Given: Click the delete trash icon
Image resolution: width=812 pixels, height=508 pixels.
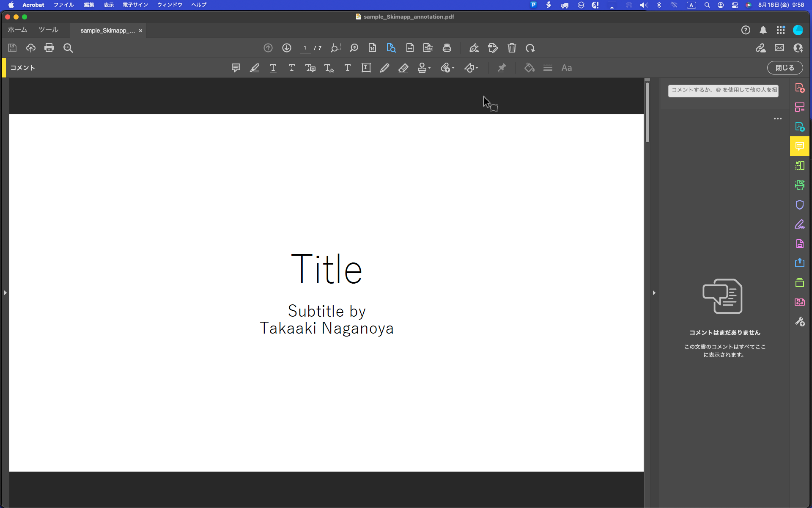Looking at the screenshot, I should click(512, 48).
